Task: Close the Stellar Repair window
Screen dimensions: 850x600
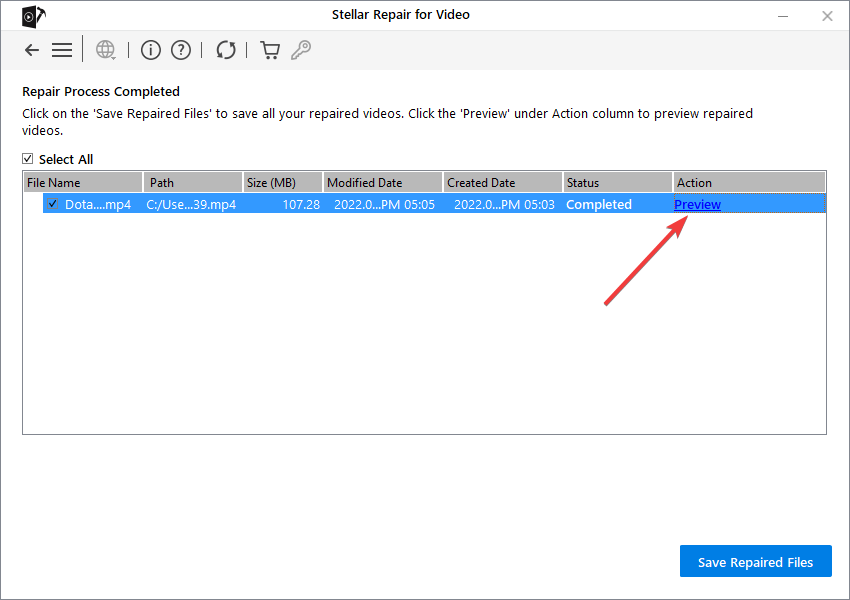Action: pos(827,16)
